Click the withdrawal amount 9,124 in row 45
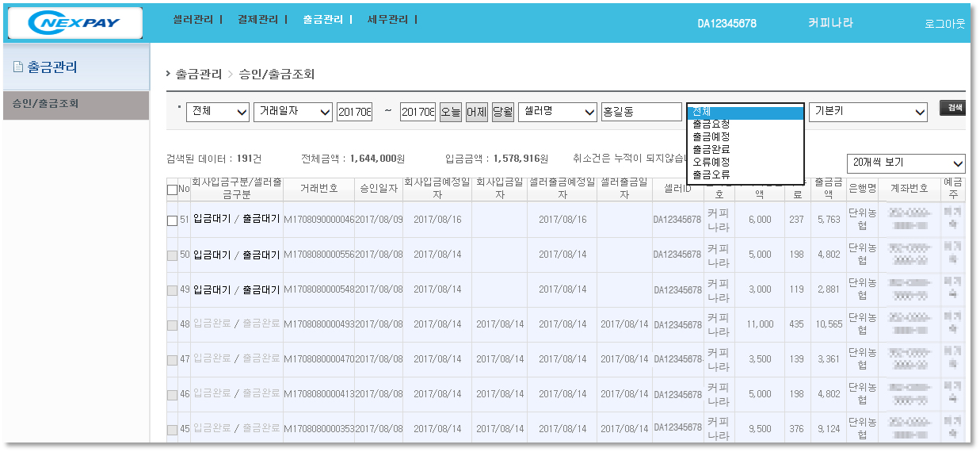 click(828, 429)
